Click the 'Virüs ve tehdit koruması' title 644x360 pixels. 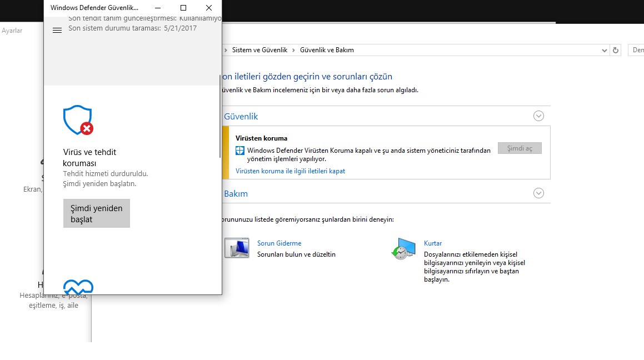point(89,158)
